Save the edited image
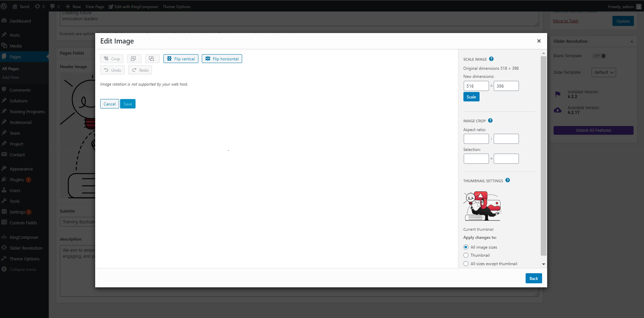Viewport: 644px width, 318px height. 128,104
